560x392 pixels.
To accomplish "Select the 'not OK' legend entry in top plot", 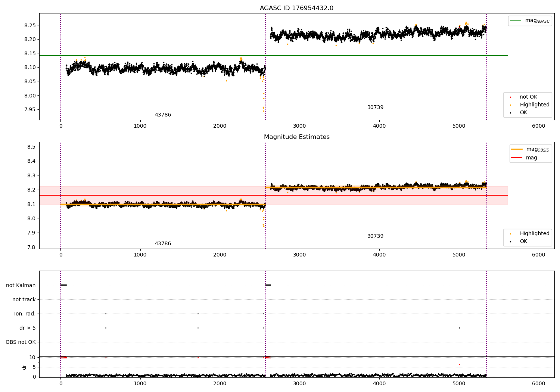I will [524, 97].
